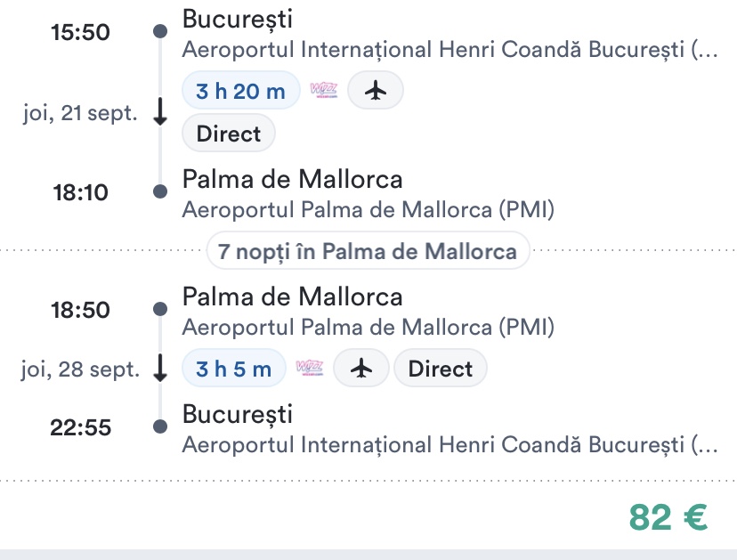The width and height of the screenshot is (737, 560).
Task: Click the Wizz Air logo on return flight
Action: [310, 369]
